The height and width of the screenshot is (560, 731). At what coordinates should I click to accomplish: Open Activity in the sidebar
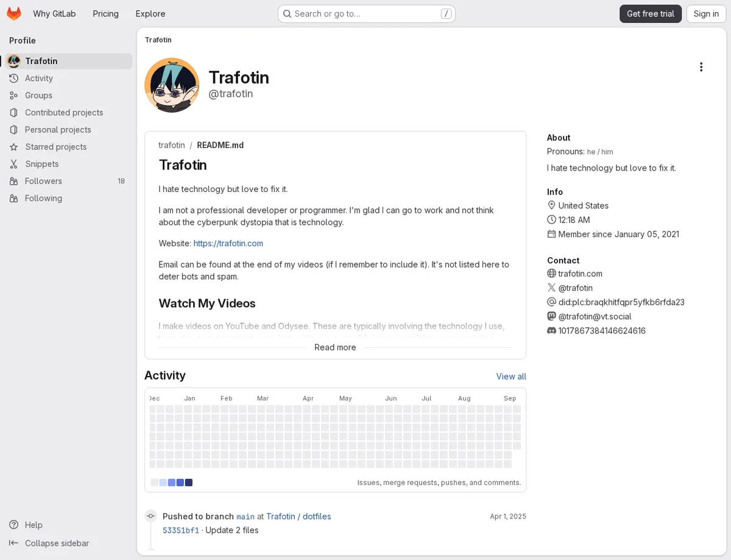coord(68,78)
